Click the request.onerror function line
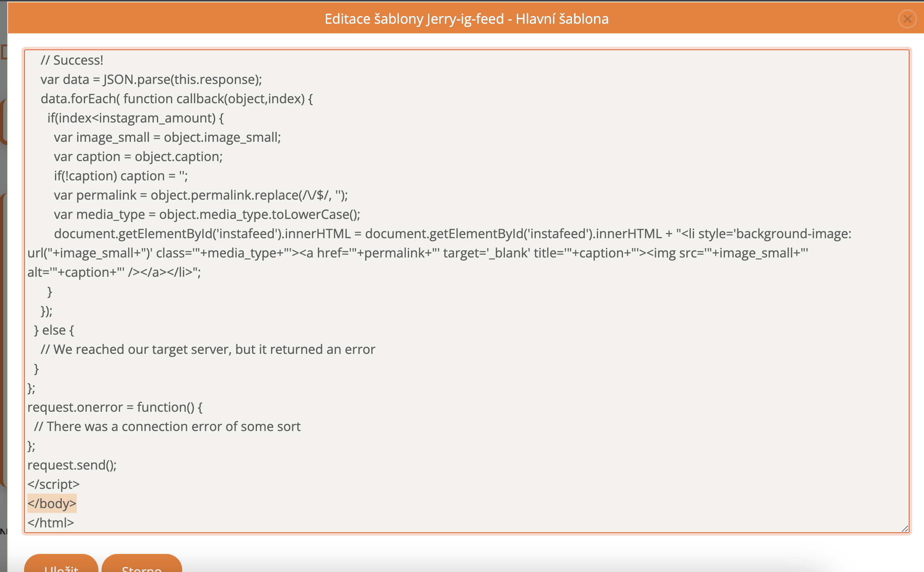 pos(115,407)
